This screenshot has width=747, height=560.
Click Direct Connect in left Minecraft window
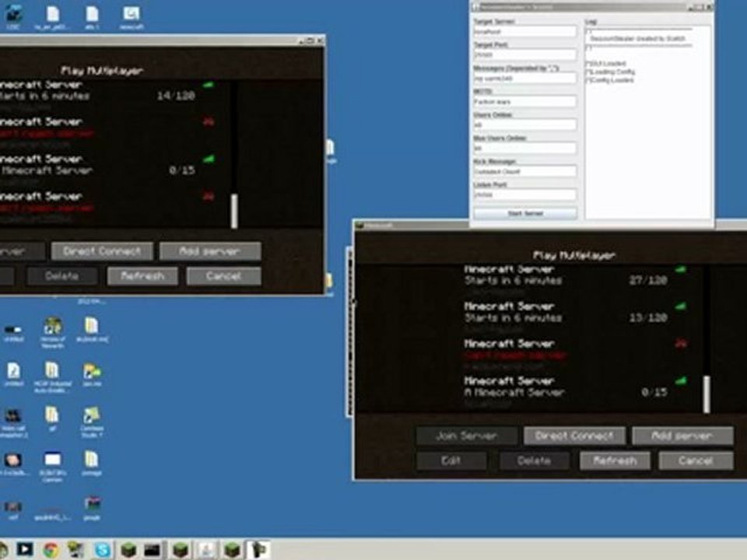[x=102, y=251]
